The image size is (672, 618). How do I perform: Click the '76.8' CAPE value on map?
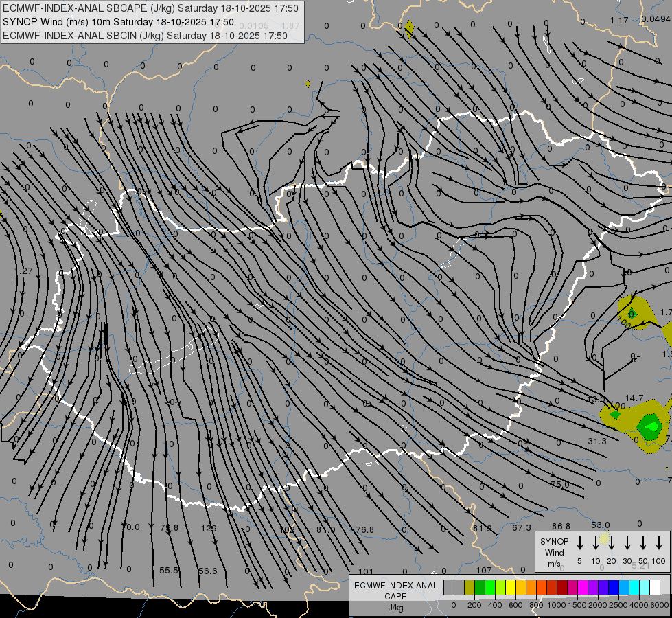364,529
